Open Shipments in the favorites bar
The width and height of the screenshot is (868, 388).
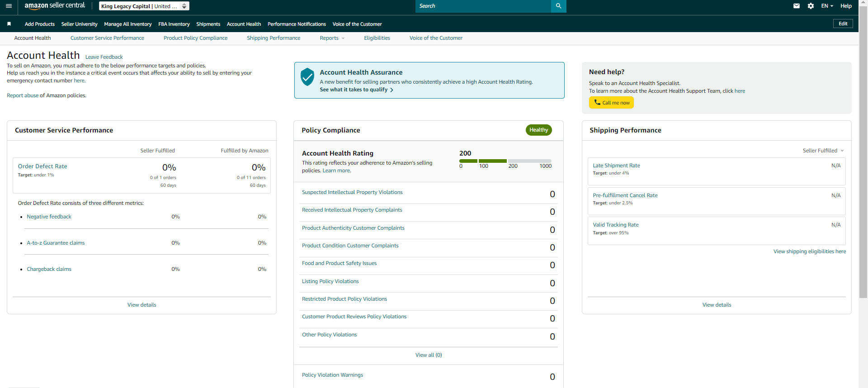(208, 24)
